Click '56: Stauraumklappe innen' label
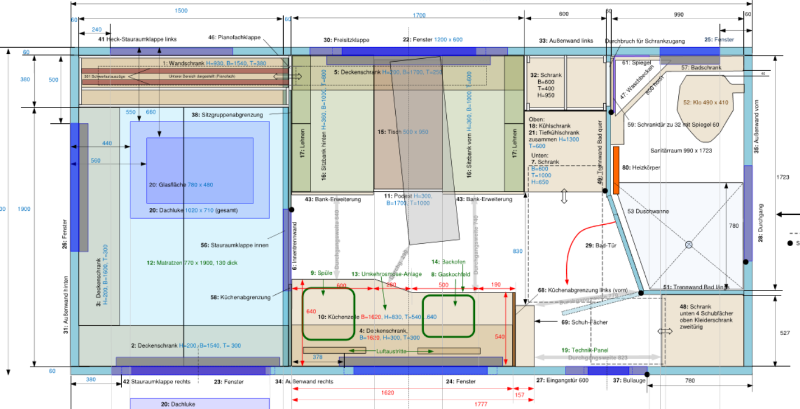 pyautogui.click(x=234, y=245)
